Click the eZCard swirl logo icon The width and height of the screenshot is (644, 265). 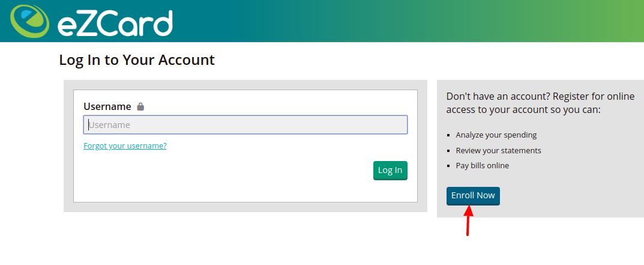point(29,22)
